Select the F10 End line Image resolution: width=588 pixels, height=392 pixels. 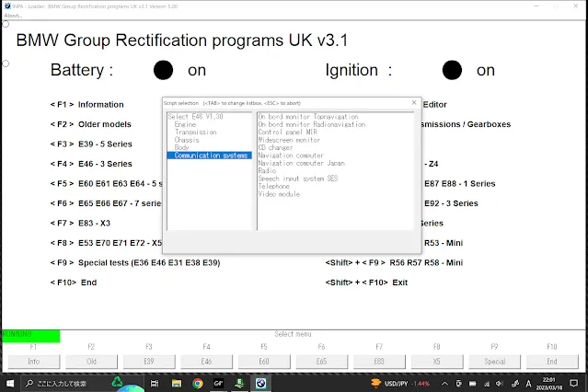(x=74, y=282)
